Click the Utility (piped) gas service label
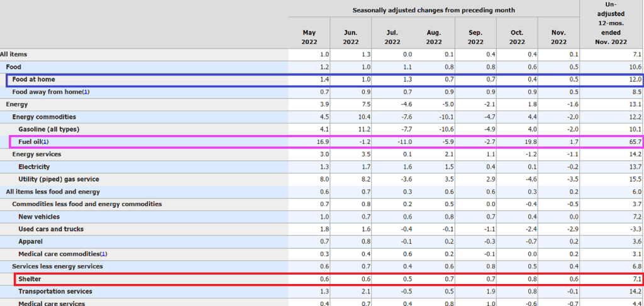Screen dimensions: 644x306 (x=60, y=179)
